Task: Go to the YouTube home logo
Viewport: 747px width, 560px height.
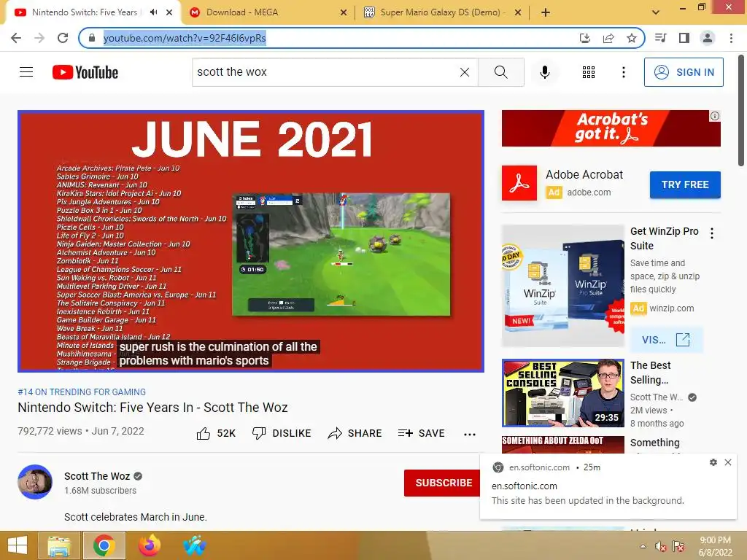Action: [85, 72]
